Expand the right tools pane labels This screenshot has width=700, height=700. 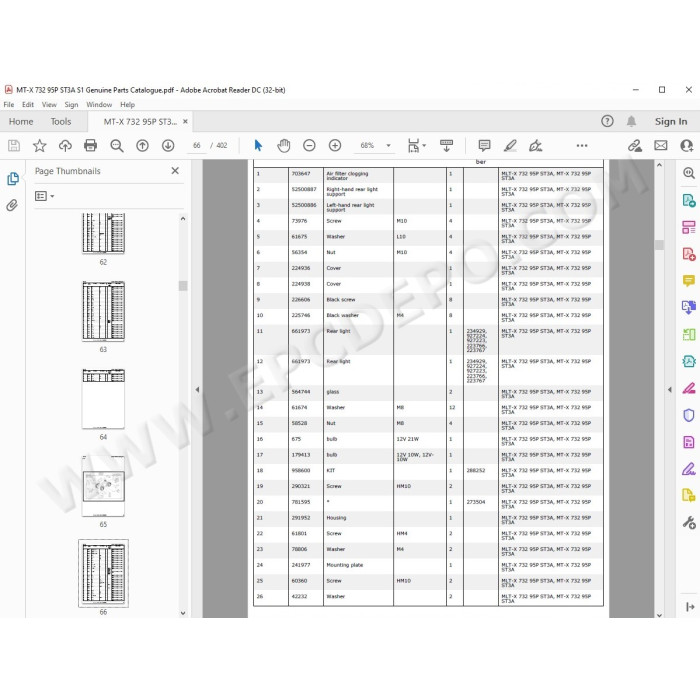pos(690,606)
